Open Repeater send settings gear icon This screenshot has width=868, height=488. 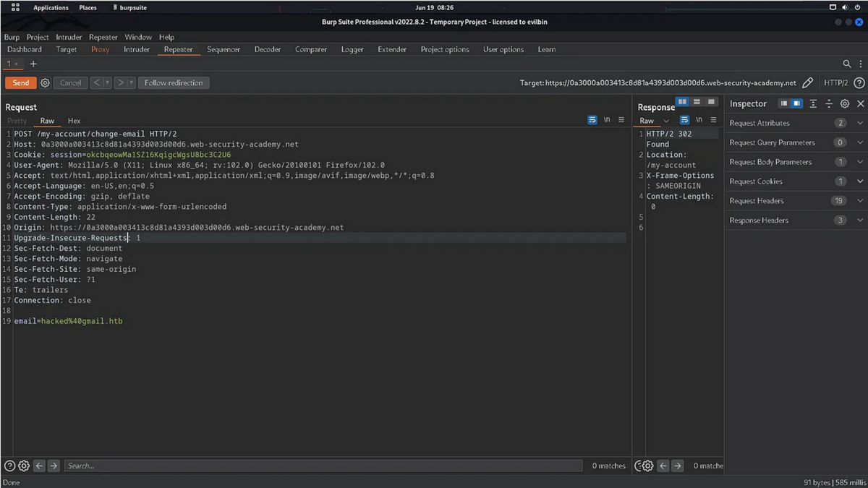[45, 83]
